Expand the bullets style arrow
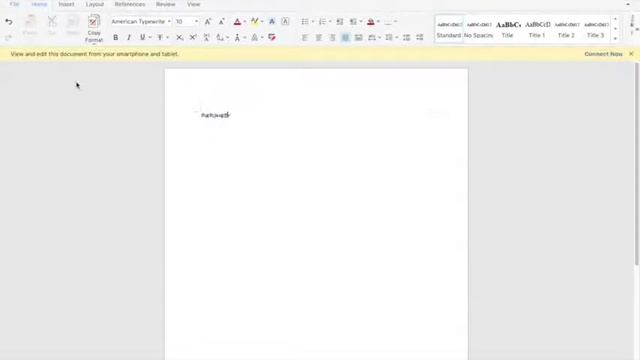This screenshot has height=360, width=640. coord(313,22)
